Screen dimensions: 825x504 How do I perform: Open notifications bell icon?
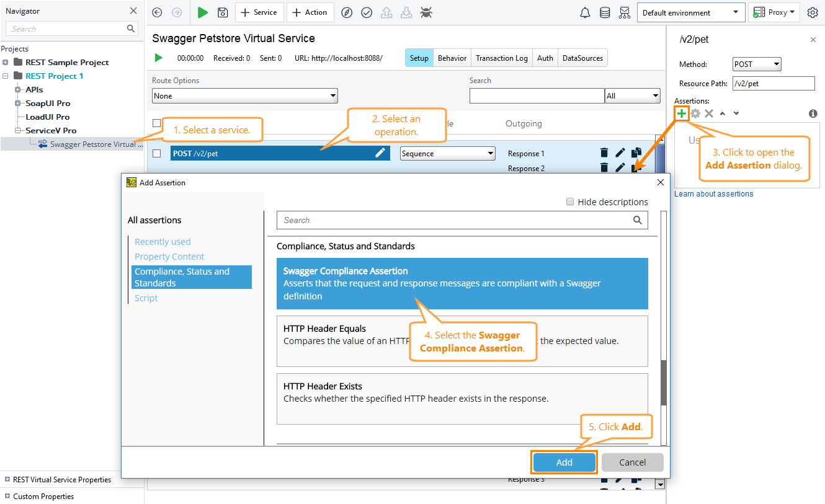pos(585,12)
